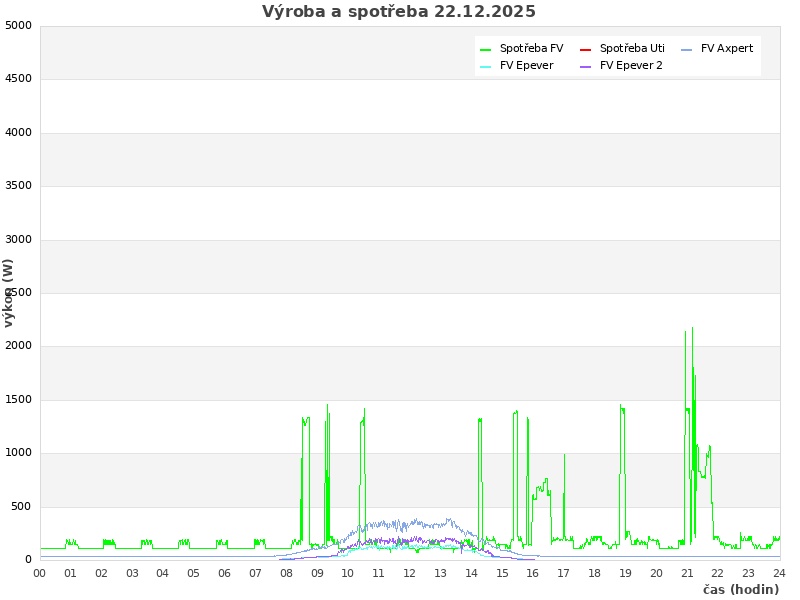The height and width of the screenshot is (600, 800).
Task: Toggle the FV Epever legend label
Action: coord(526,66)
